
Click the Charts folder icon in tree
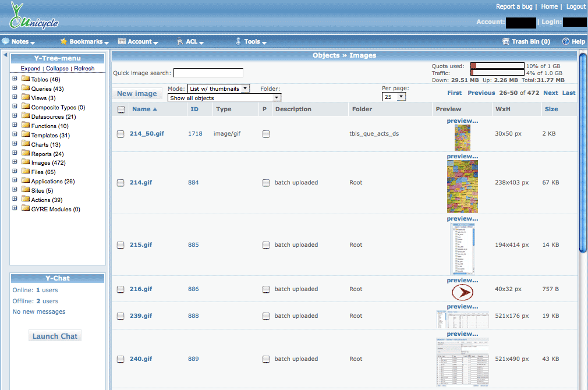tap(25, 144)
